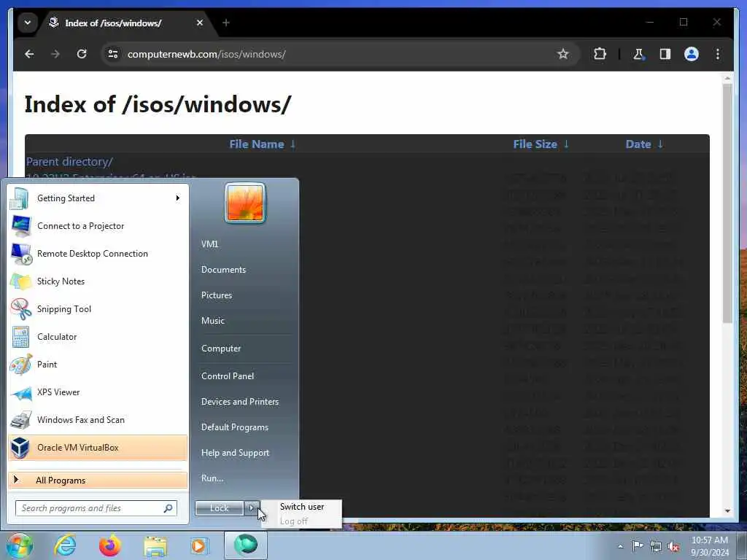This screenshot has height=560, width=747.
Task: Open the tab search dropdown arrow
Action: [28, 23]
